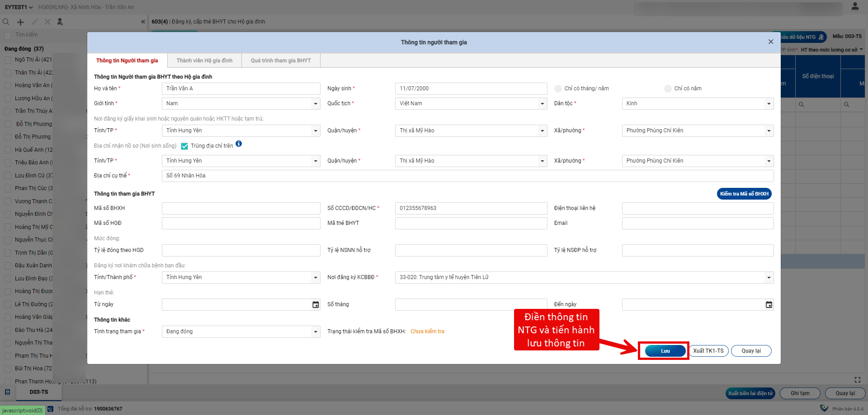Collapse the sidebar with double-chevron icon
Screen dimensions: 868x415
click(143, 22)
